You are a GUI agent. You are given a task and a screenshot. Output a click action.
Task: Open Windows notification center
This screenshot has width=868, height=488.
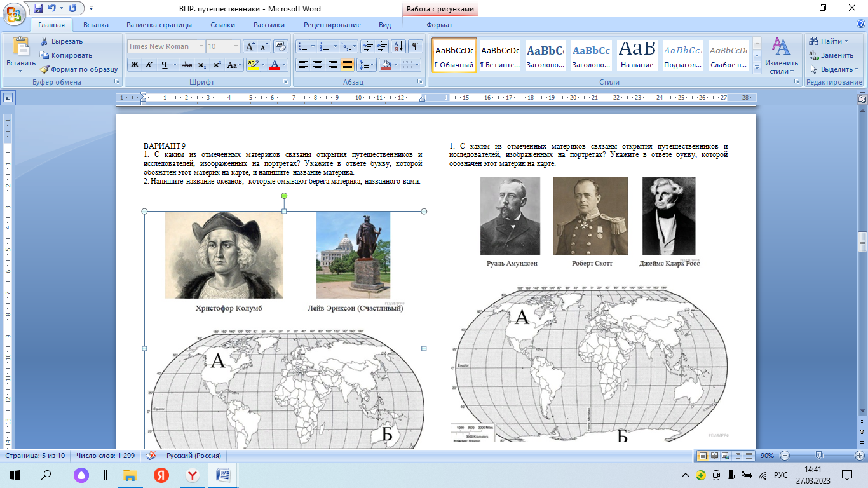coord(846,475)
